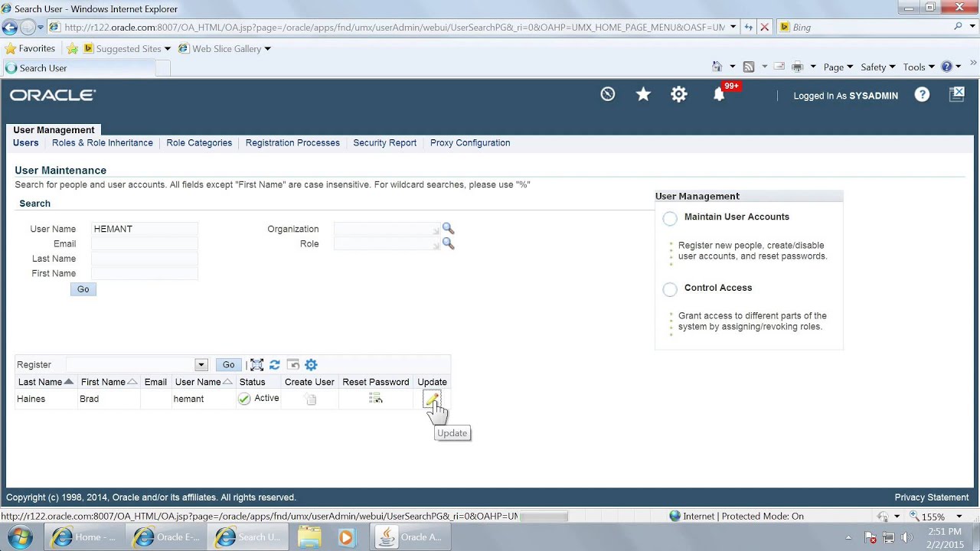Screen dimensions: 980x551
Task: Click the Go button next to Register
Action: (x=228, y=365)
